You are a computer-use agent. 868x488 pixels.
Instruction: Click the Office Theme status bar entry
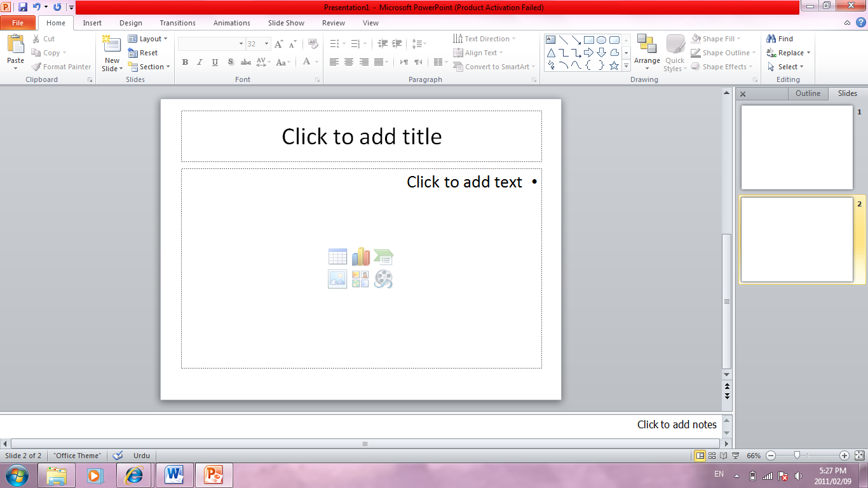click(x=77, y=456)
